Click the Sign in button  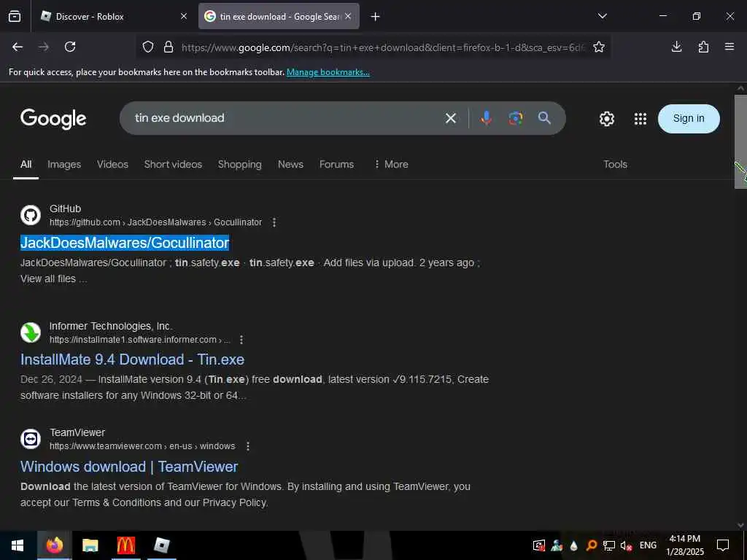pos(689,119)
